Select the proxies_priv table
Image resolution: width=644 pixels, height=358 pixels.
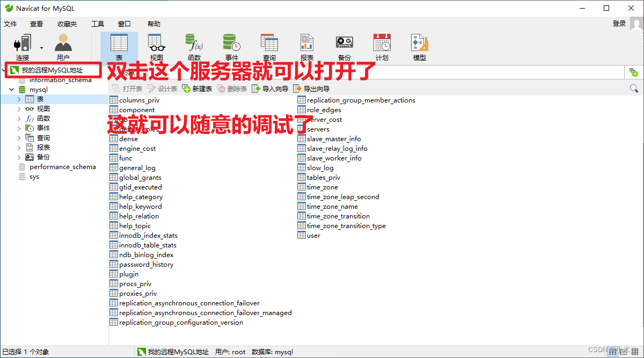tap(138, 294)
